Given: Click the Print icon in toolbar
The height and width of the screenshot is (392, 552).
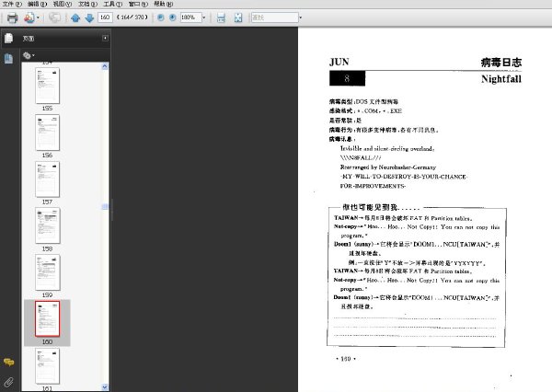Looking at the screenshot, I should pos(12,17).
